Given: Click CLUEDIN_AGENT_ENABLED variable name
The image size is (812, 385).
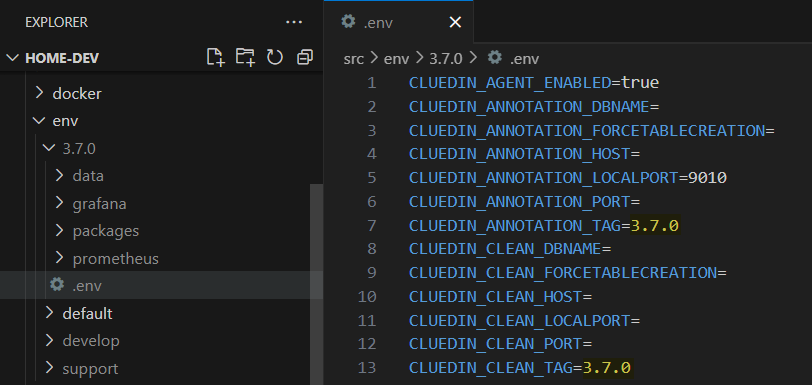Looking at the screenshot, I should [510, 83].
